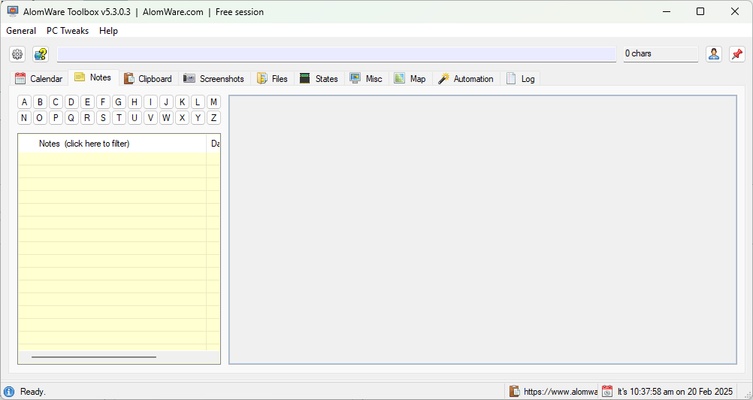Filter notes by letter C
This screenshot has height=400, width=753.
(x=56, y=102)
